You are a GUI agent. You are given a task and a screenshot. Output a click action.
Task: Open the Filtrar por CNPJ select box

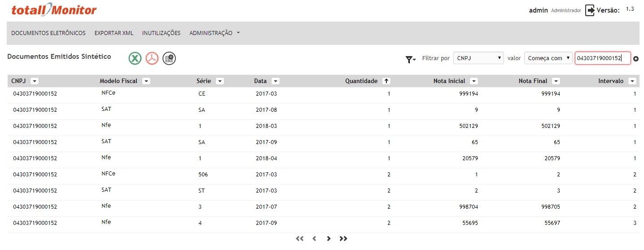click(x=478, y=58)
